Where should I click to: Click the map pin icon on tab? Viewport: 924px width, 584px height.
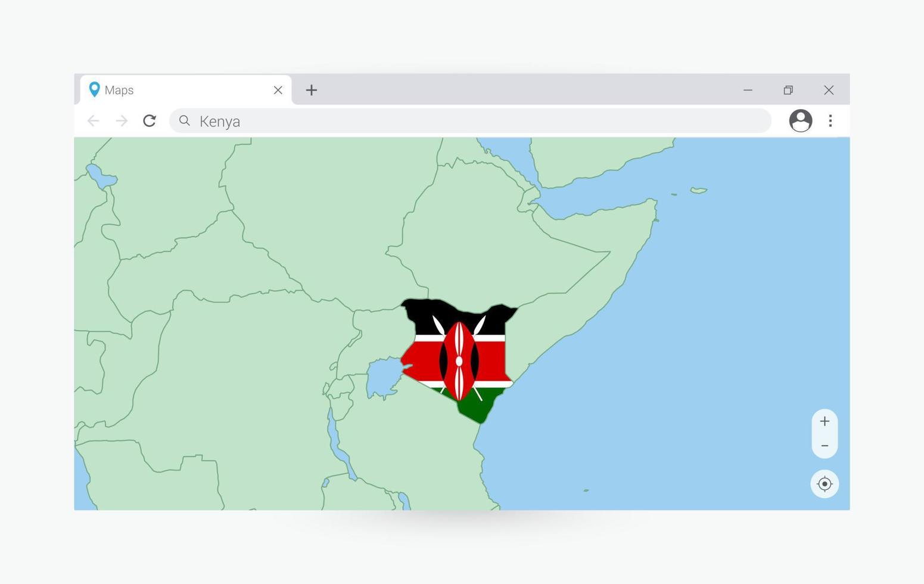(x=94, y=89)
